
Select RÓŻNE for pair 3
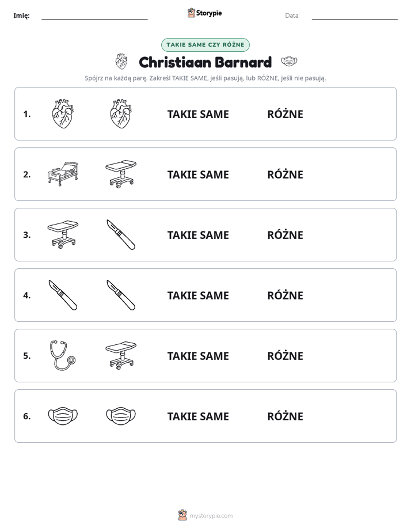(285, 235)
